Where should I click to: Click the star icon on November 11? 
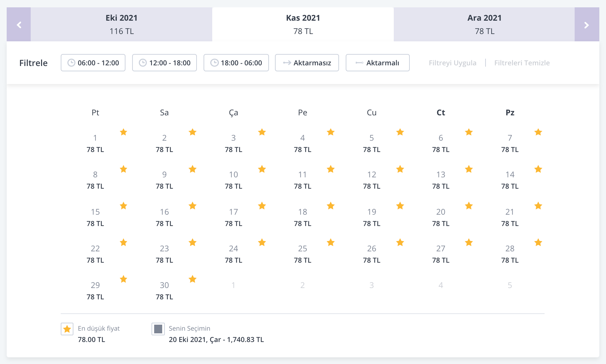(x=331, y=169)
